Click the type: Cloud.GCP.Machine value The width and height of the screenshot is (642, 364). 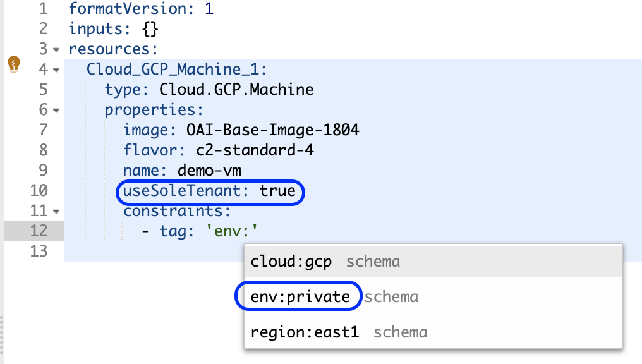tap(236, 90)
